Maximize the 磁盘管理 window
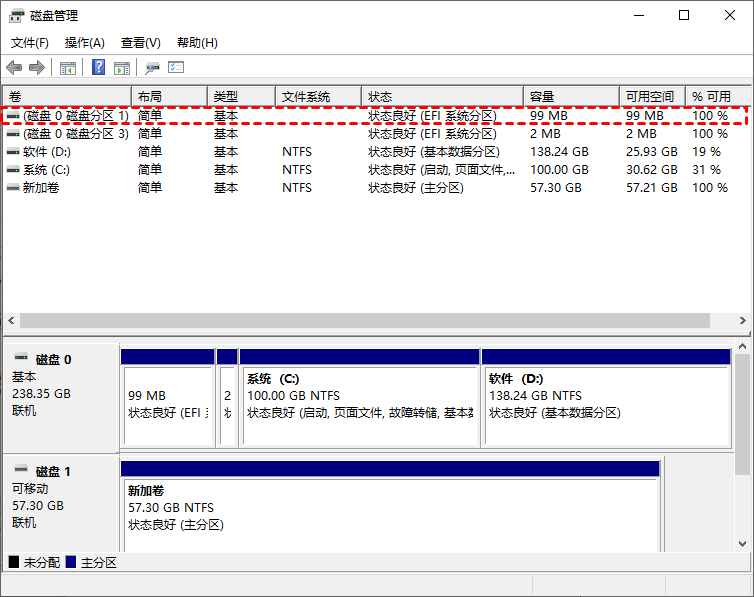The height and width of the screenshot is (597, 754). pyautogui.click(x=684, y=15)
